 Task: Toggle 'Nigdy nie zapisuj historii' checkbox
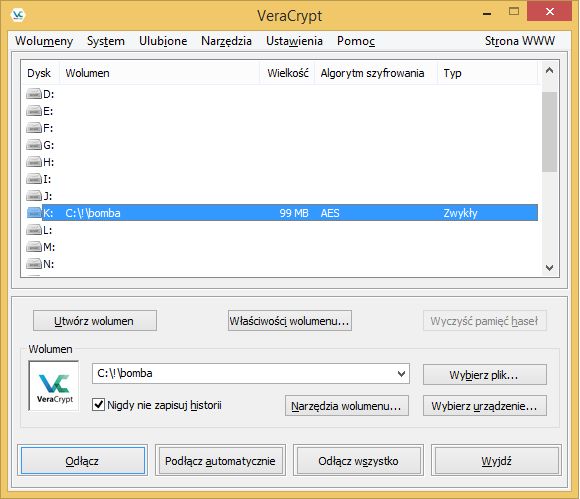(98, 405)
